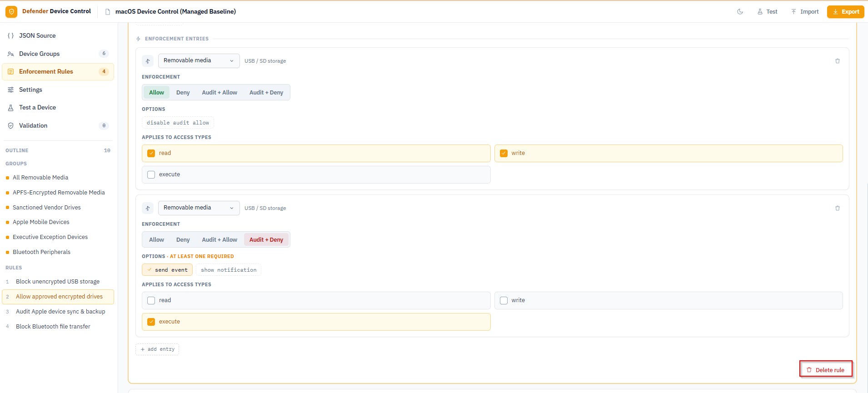
Task: Delete the first Removable media entry
Action: pyautogui.click(x=838, y=61)
